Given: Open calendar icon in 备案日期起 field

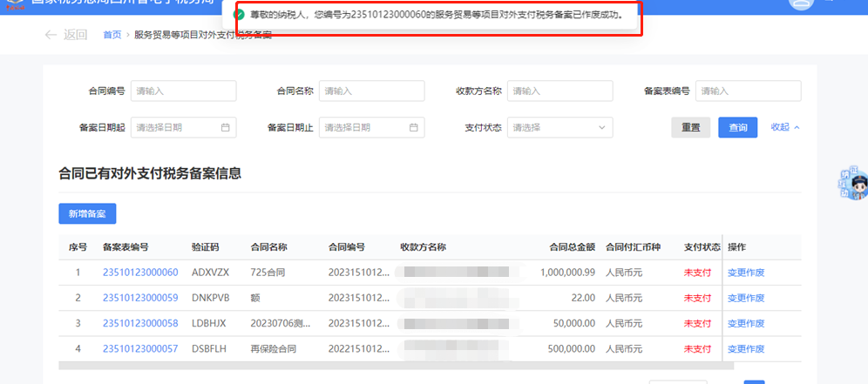Looking at the screenshot, I should [225, 127].
